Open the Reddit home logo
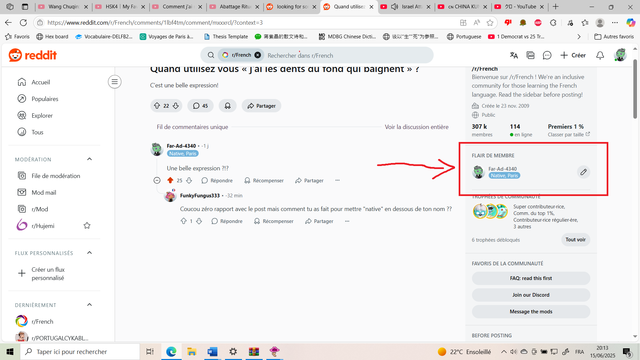 pyautogui.click(x=33, y=55)
